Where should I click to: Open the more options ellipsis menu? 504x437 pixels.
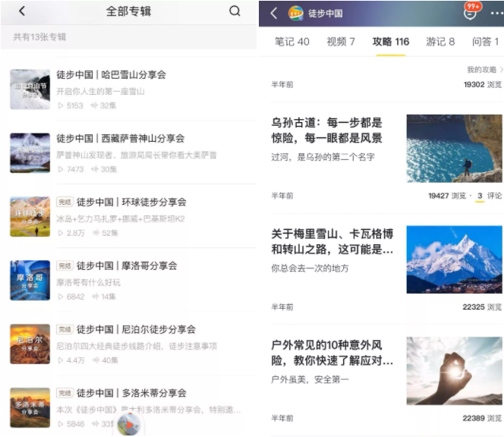(x=497, y=13)
